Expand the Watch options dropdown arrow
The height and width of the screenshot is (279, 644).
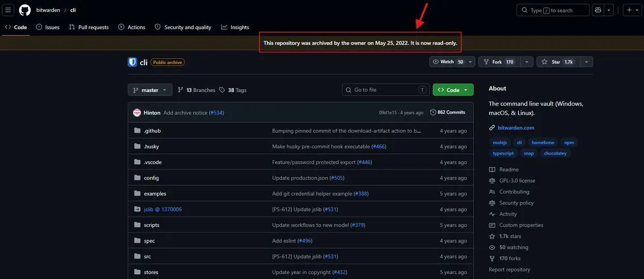pyautogui.click(x=471, y=62)
